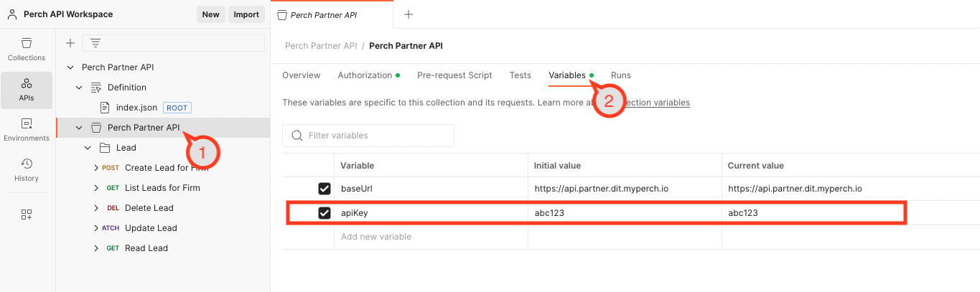The width and height of the screenshot is (980, 292).
Task: Click the New button
Action: coord(211,14)
